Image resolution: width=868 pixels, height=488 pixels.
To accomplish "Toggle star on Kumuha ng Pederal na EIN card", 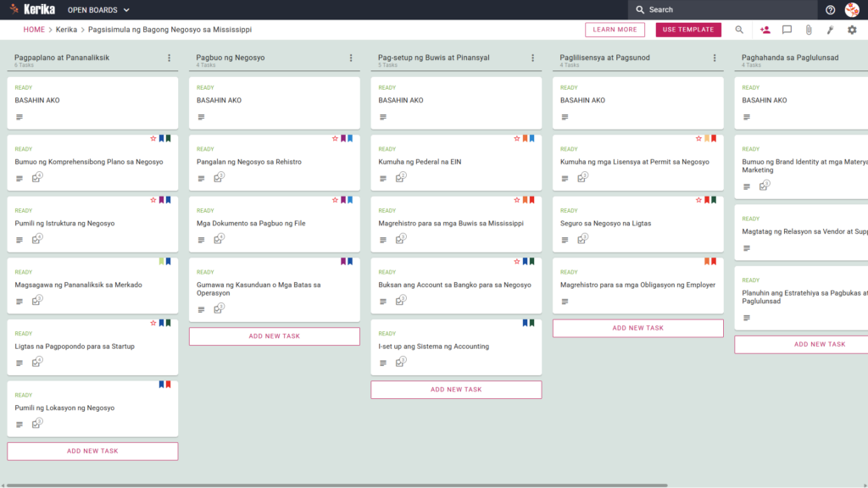I will pyautogui.click(x=517, y=138).
